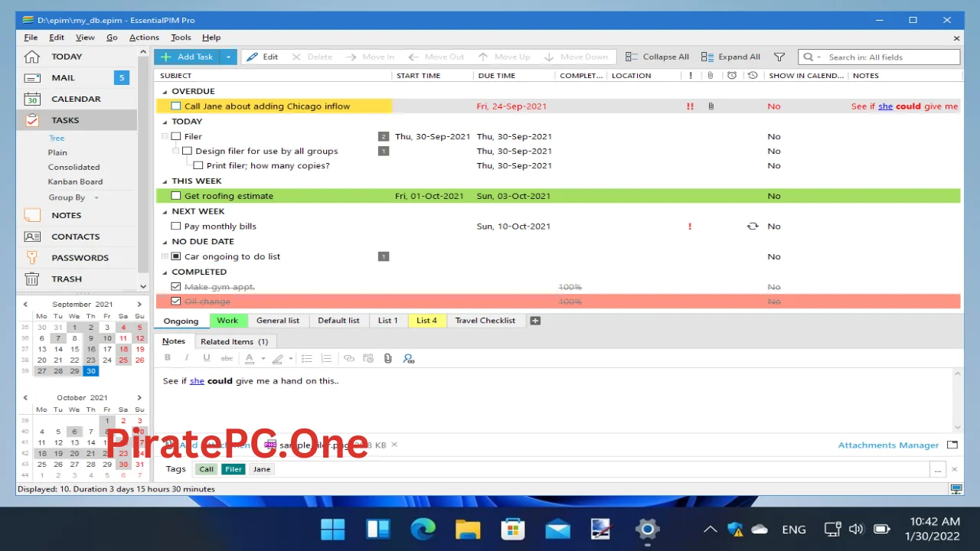Click the Strikethrough formatting icon
This screenshot has width=980, height=551.
tap(227, 358)
